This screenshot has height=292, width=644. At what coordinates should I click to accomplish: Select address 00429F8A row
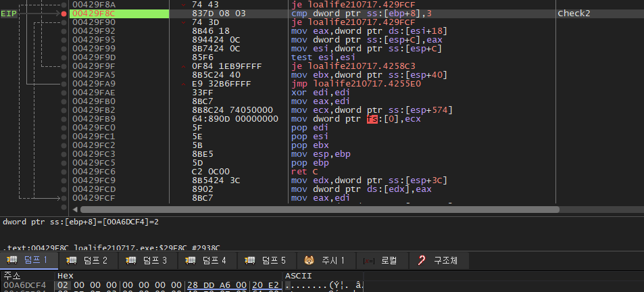coord(94,5)
